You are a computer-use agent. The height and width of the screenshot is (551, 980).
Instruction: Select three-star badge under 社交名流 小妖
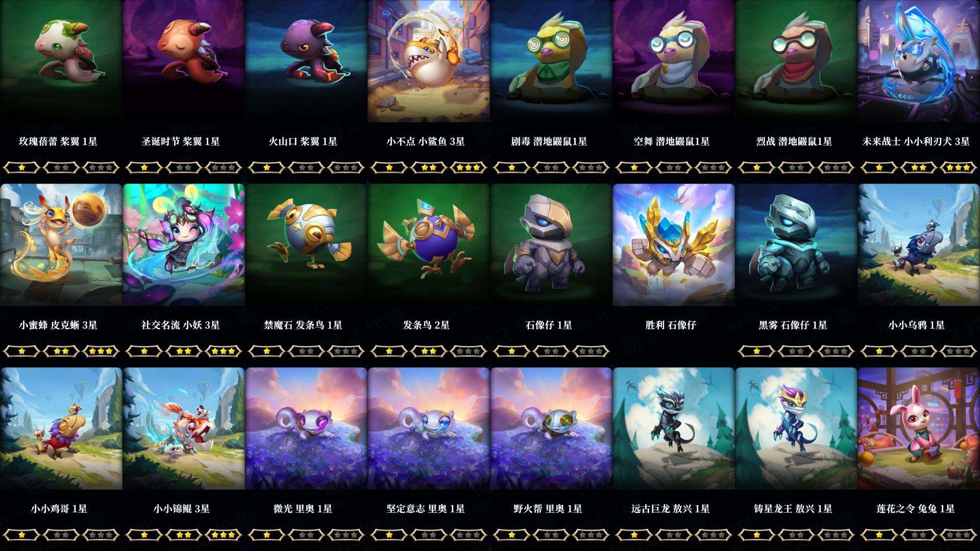pos(224,351)
